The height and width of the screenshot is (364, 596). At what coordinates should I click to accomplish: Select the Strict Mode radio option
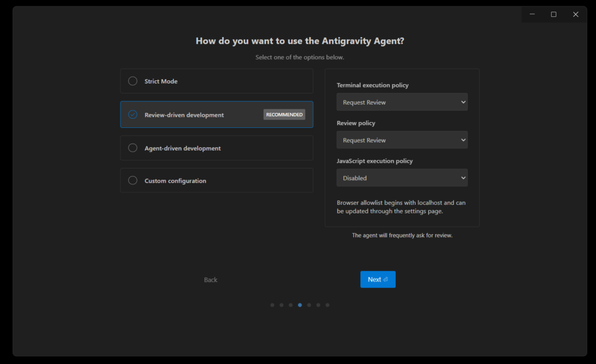(x=133, y=81)
